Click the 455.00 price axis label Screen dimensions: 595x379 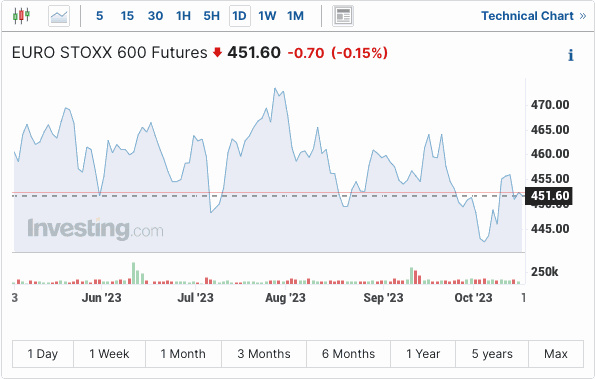[x=550, y=179]
